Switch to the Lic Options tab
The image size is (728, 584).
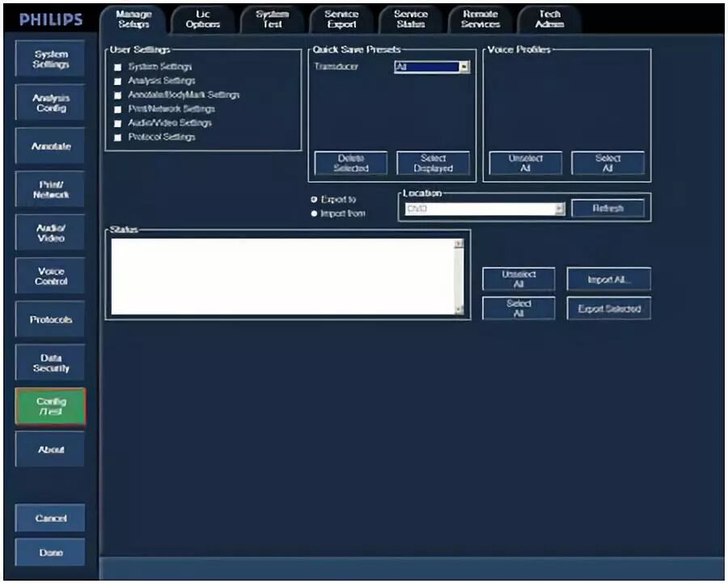tap(202, 19)
